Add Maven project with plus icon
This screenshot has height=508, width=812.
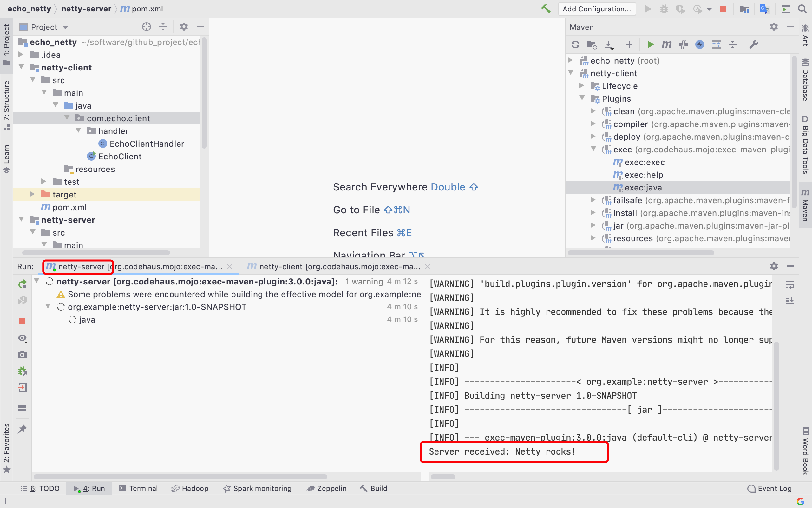(x=629, y=44)
